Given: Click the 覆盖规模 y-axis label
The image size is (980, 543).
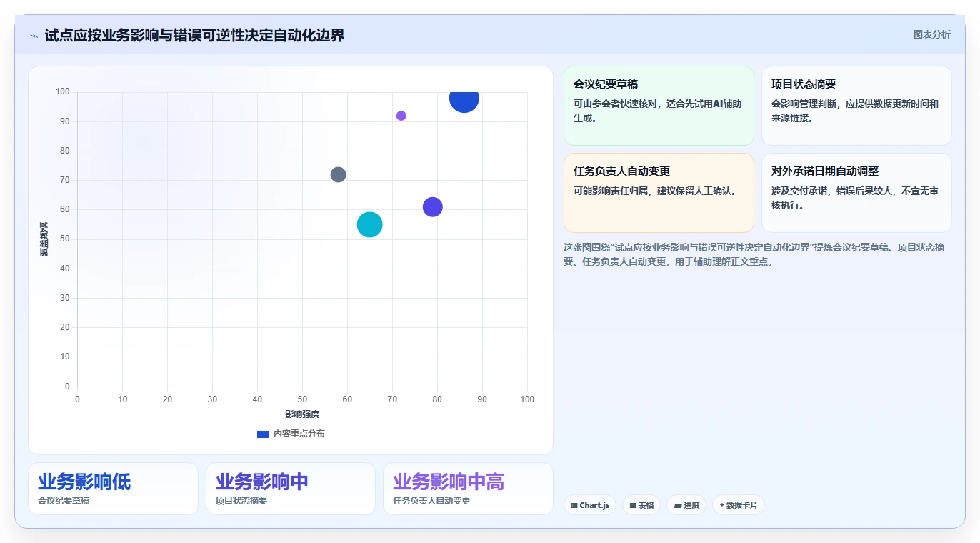Looking at the screenshot, I should pyautogui.click(x=44, y=239).
